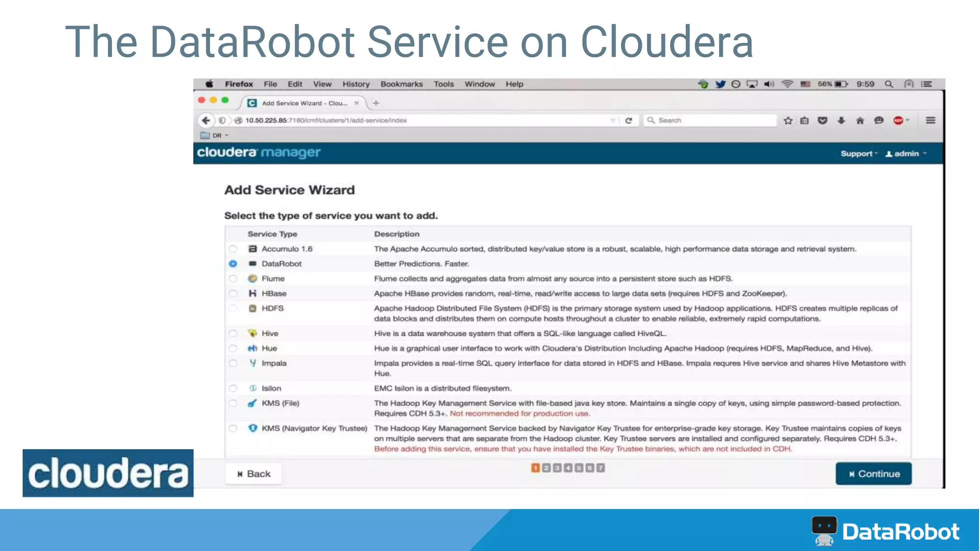Select the DataRobot service radio button
This screenshot has height=551, width=980.
[233, 264]
